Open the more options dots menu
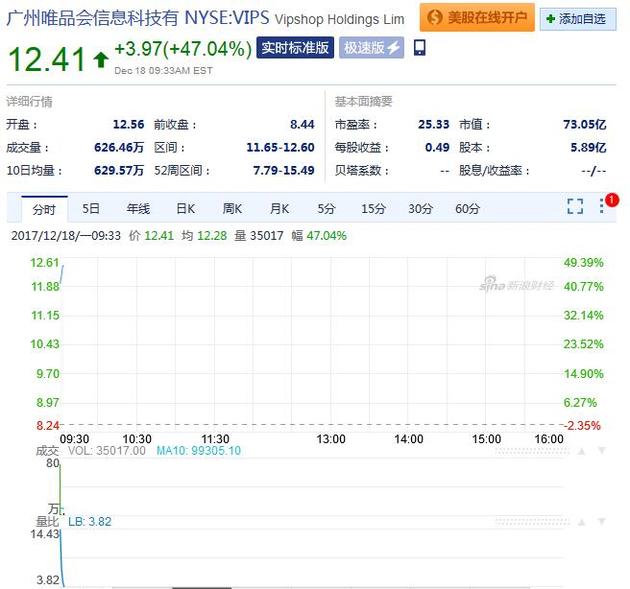630x589 pixels. tap(601, 206)
